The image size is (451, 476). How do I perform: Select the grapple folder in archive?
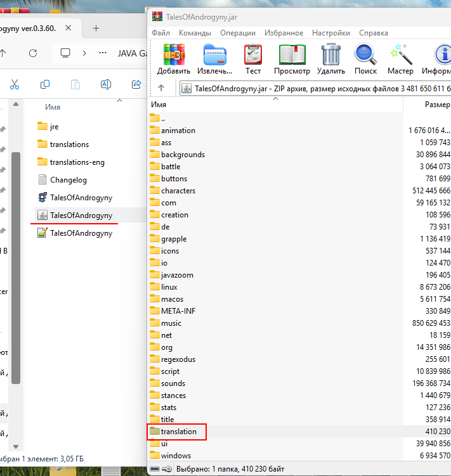(x=168, y=238)
